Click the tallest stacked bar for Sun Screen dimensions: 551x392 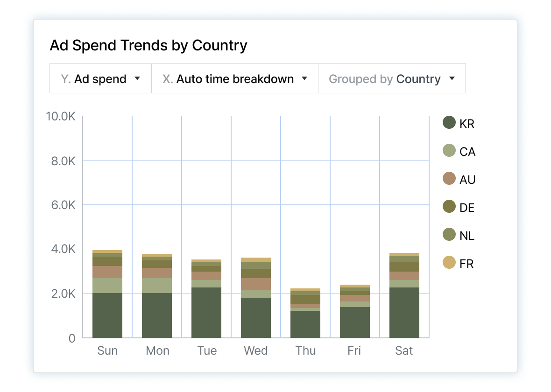pos(108,294)
